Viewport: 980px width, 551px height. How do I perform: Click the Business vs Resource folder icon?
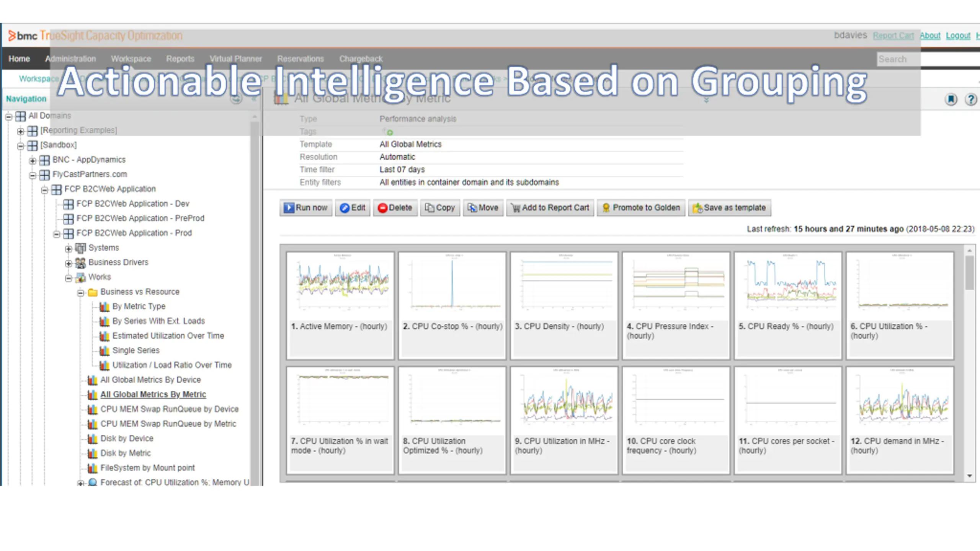[92, 292]
